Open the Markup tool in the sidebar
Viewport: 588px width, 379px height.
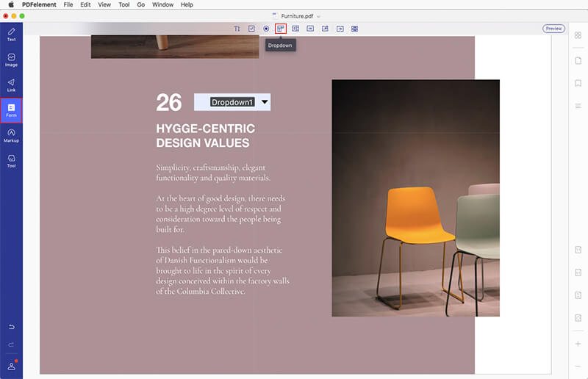click(11, 135)
